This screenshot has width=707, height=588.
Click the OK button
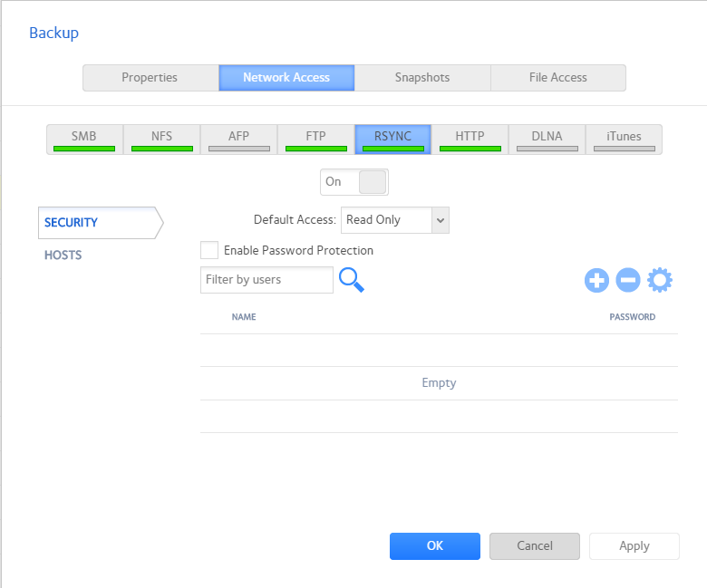click(x=435, y=546)
